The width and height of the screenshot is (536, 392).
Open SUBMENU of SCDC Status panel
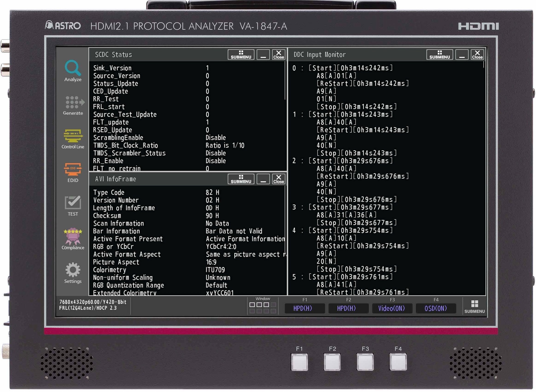241,54
